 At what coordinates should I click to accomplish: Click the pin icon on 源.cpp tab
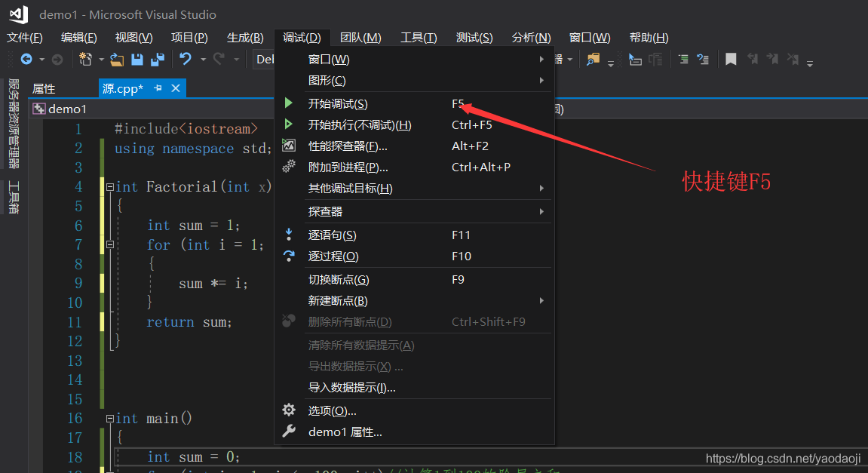(x=158, y=88)
